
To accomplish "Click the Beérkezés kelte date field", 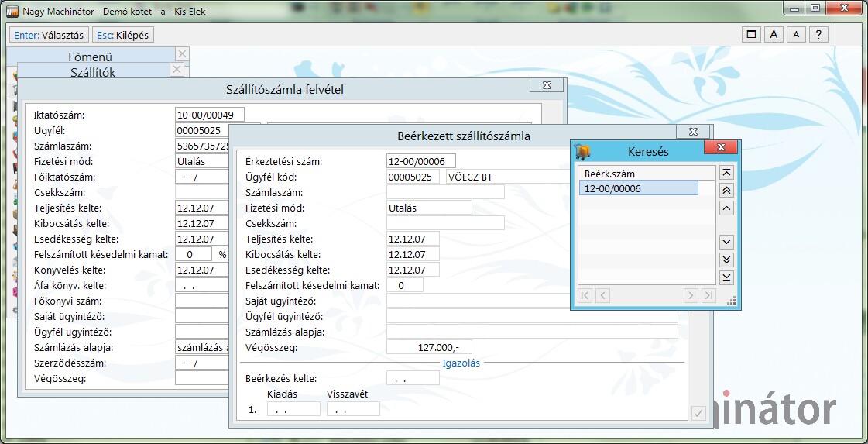I will [x=413, y=378].
